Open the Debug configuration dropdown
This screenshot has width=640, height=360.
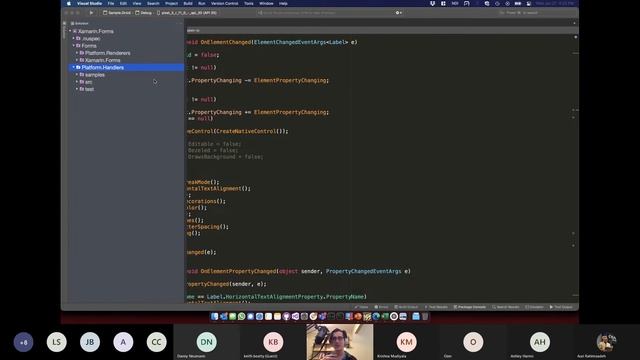click(144, 13)
